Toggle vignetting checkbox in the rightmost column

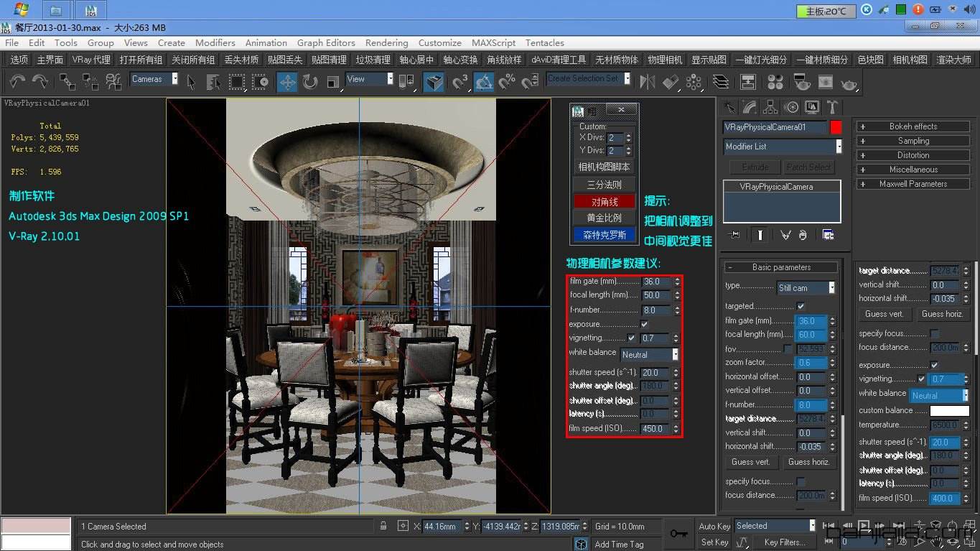921,379
